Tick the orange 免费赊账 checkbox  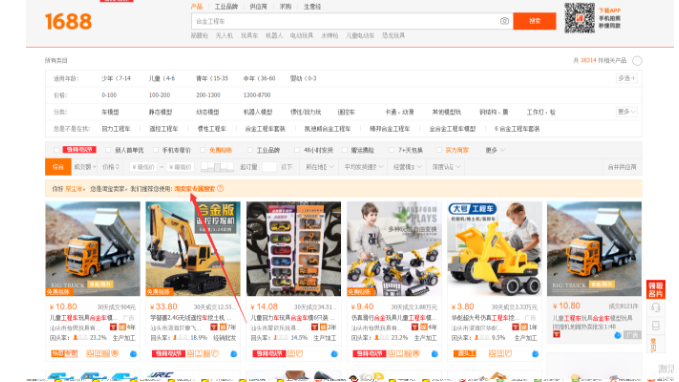click(x=203, y=150)
